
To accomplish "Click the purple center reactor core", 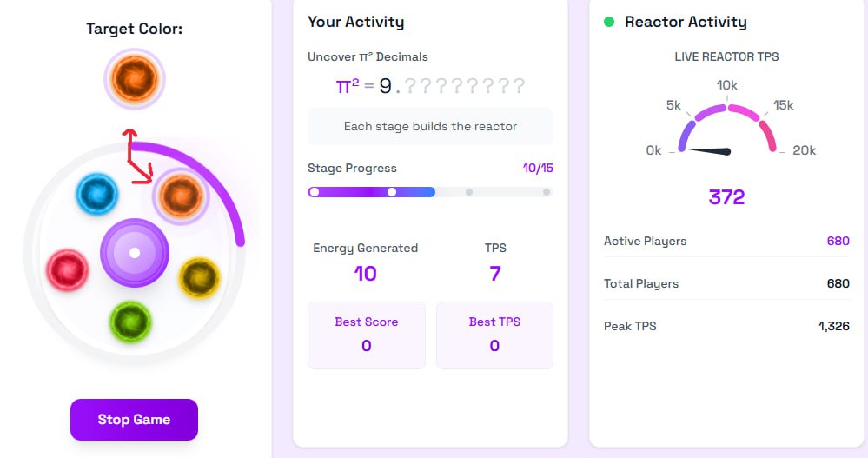I will [135, 253].
